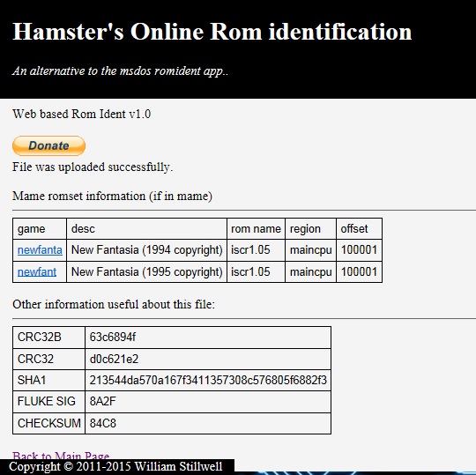
Task: Click iscr1.05 in the newfant row
Action: (x=256, y=271)
